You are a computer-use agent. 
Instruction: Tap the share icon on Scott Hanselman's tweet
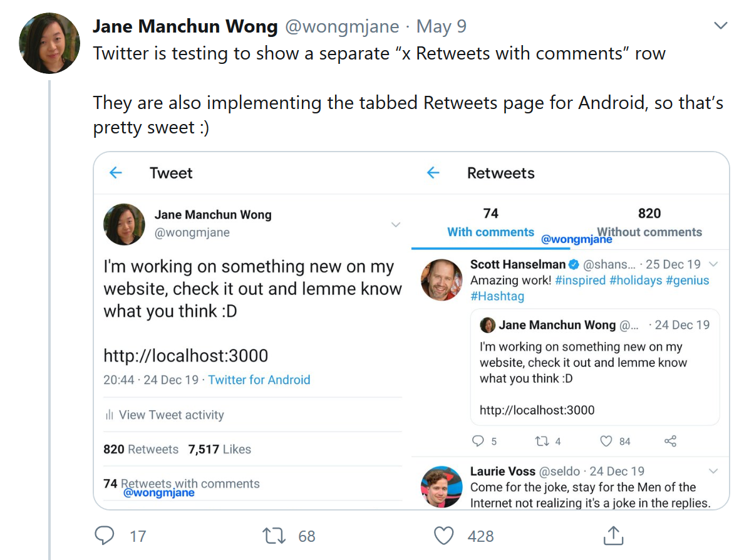(x=670, y=441)
